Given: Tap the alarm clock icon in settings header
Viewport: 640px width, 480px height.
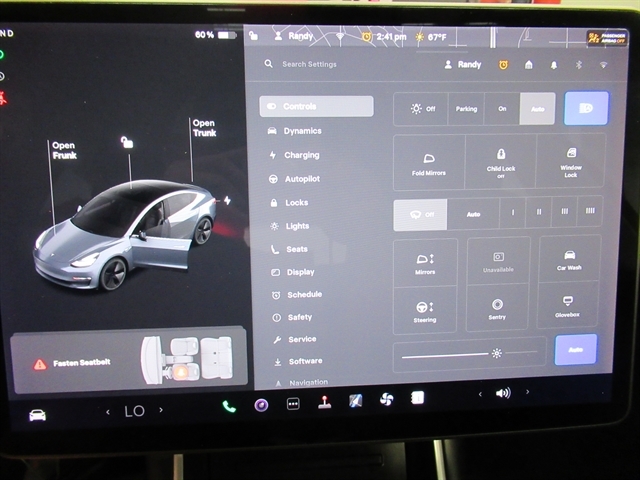Looking at the screenshot, I should point(503,64).
